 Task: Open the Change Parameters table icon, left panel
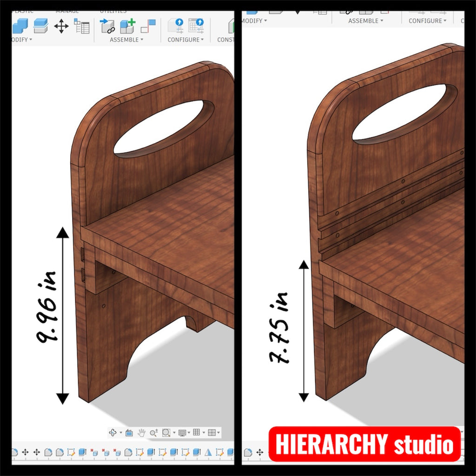coord(82,26)
